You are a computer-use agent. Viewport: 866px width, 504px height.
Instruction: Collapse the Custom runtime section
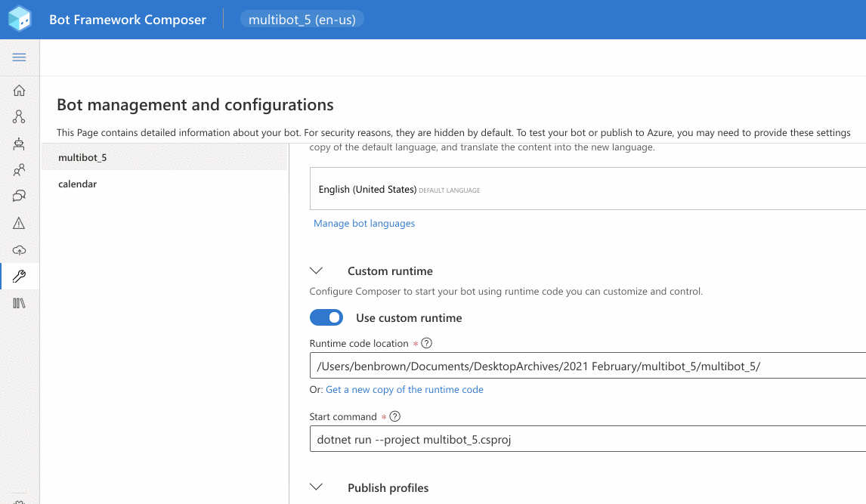coord(316,270)
